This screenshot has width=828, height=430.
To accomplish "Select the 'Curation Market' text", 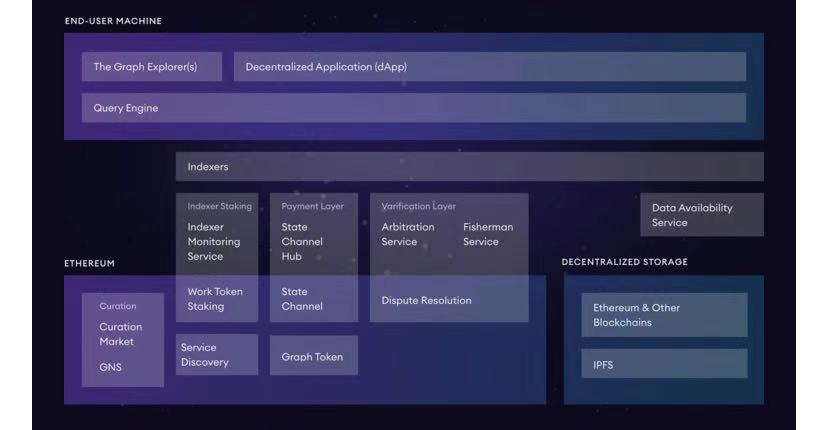I will (120, 334).
